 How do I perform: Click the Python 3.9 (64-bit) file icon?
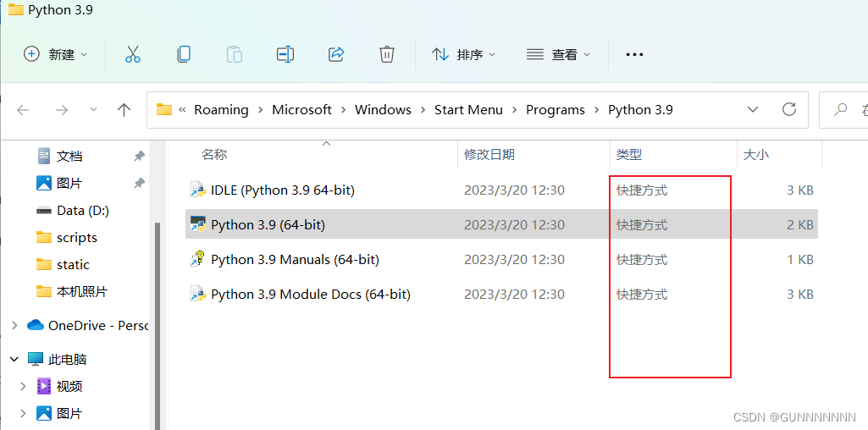pyautogui.click(x=197, y=224)
